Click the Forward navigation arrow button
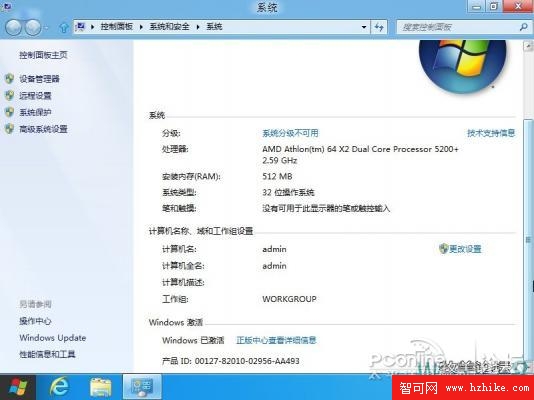Image resolution: width=534 pixels, height=400 pixels. 33,27
